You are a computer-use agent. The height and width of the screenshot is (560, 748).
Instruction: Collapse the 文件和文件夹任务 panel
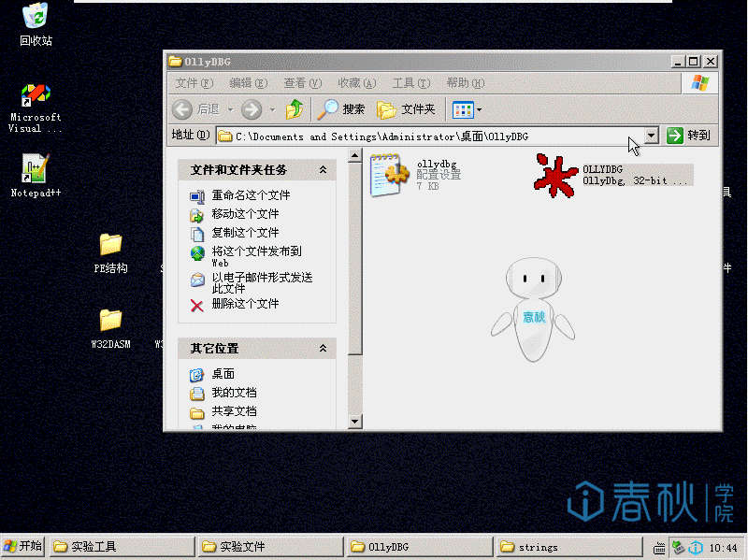[x=323, y=170]
